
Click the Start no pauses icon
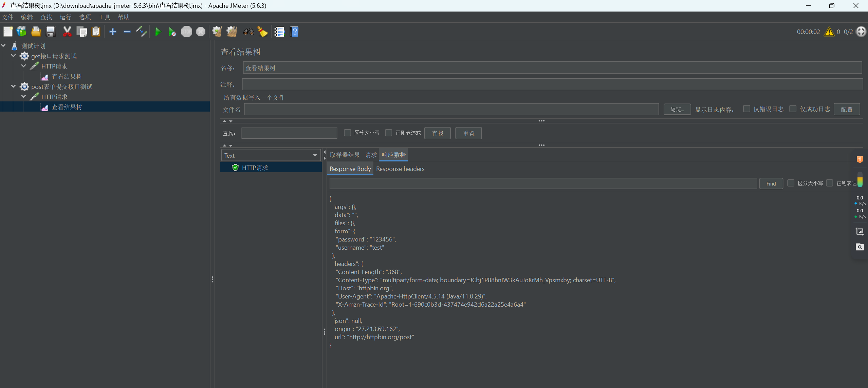(172, 32)
